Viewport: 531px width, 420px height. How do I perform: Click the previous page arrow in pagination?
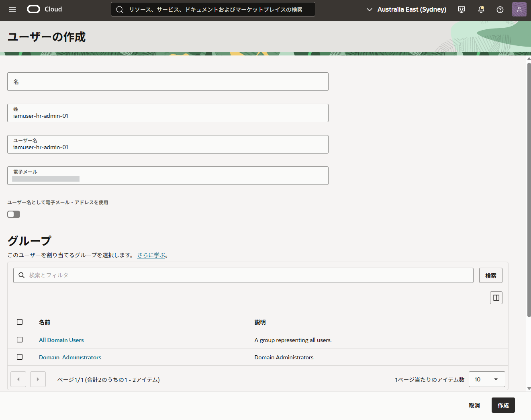coord(18,379)
